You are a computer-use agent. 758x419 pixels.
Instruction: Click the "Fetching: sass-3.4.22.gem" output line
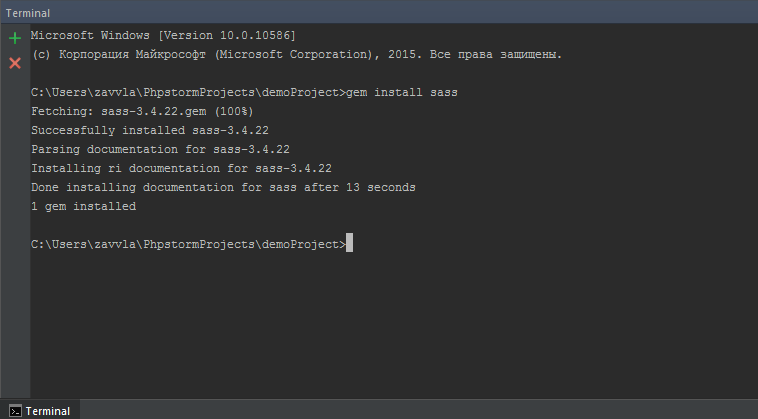142,111
